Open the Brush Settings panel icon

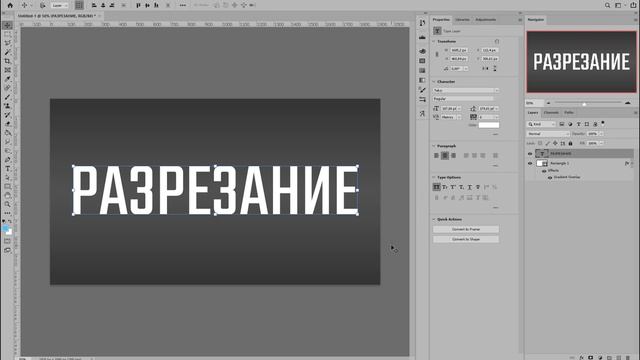422,90
